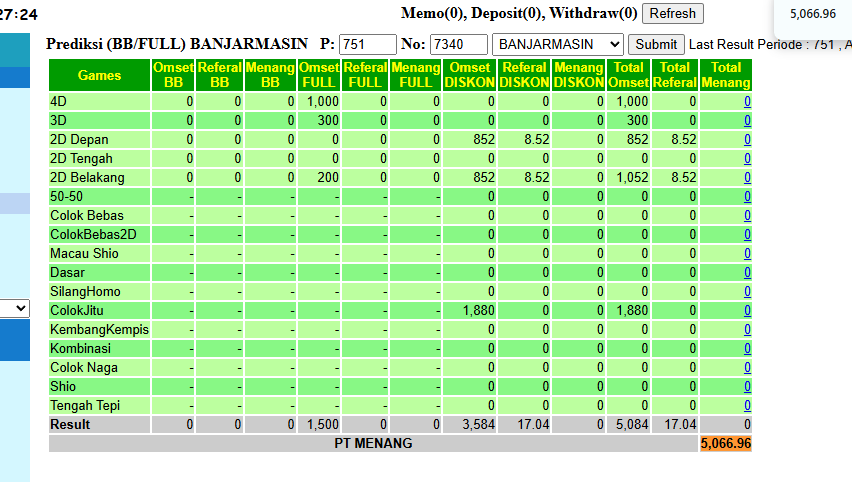The width and height of the screenshot is (852, 482).
Task: Open the 2D Depan Total Menang link
Action: tap(747, 140)
